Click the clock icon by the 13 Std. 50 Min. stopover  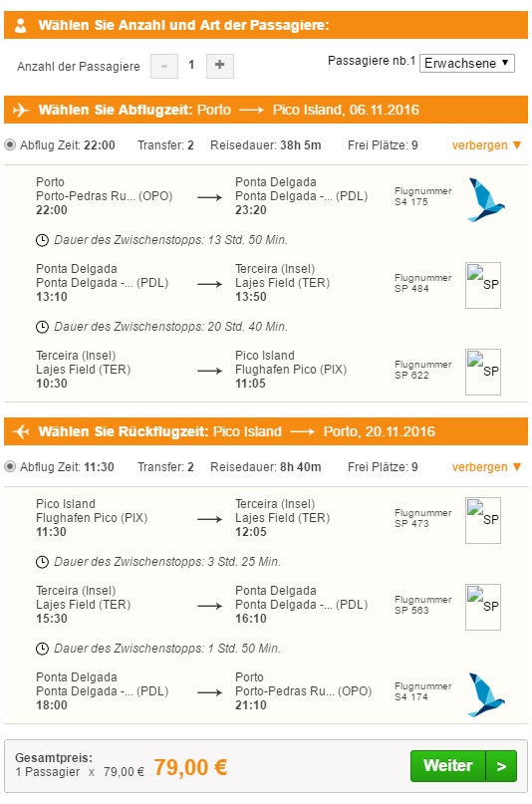click(42, 240)
